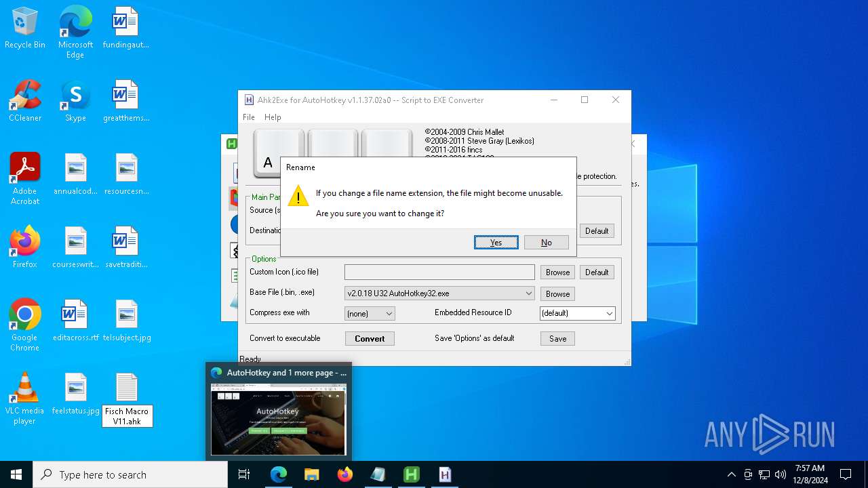Open the File menu in Ahk2Exe
This screenshot has width=868, height=488.
point(249,117)
